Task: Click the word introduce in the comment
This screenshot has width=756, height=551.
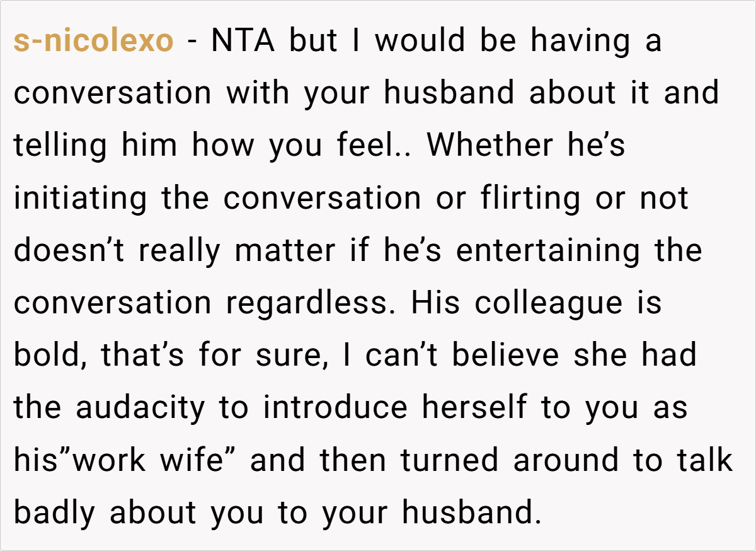Action: pos(335,409)
